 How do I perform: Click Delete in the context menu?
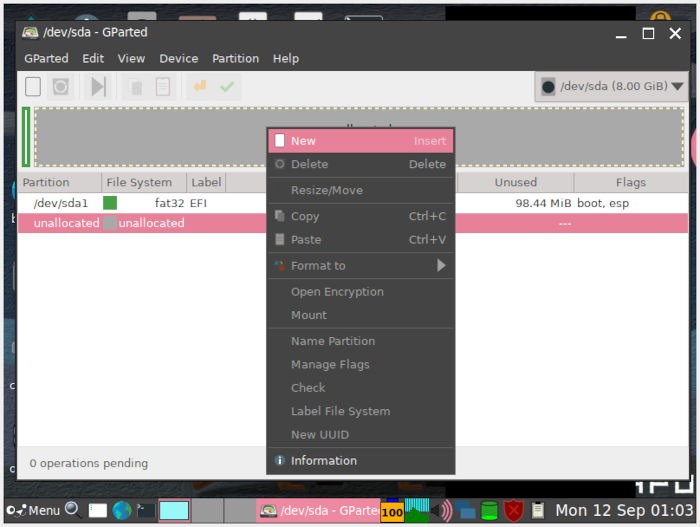[x=361, y=164]
